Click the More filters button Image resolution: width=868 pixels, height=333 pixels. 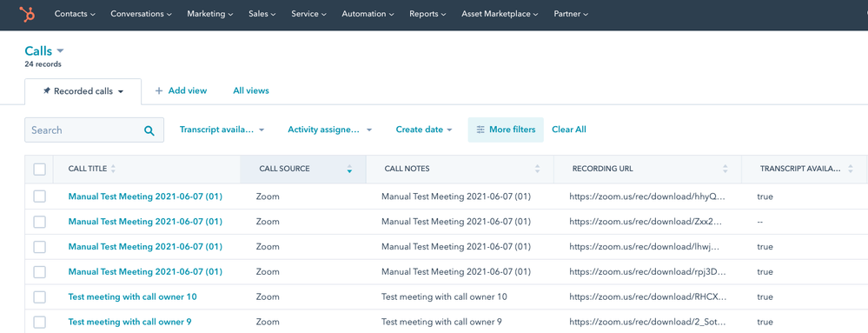tap(506, 130)
